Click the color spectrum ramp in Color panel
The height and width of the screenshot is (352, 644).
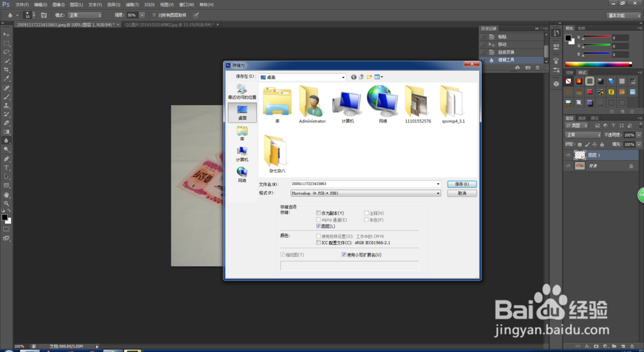[x=598, y=64]
